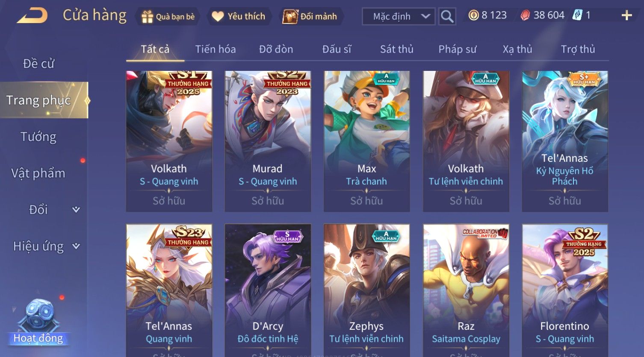
Task: Switch to the Sát thủ tab
Action: (396, 49)
